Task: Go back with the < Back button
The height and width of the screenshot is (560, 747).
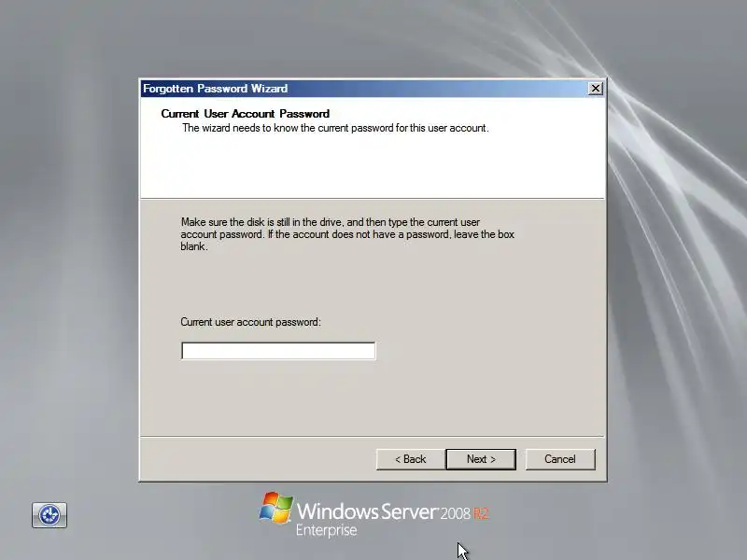Action: click(410, 459)
